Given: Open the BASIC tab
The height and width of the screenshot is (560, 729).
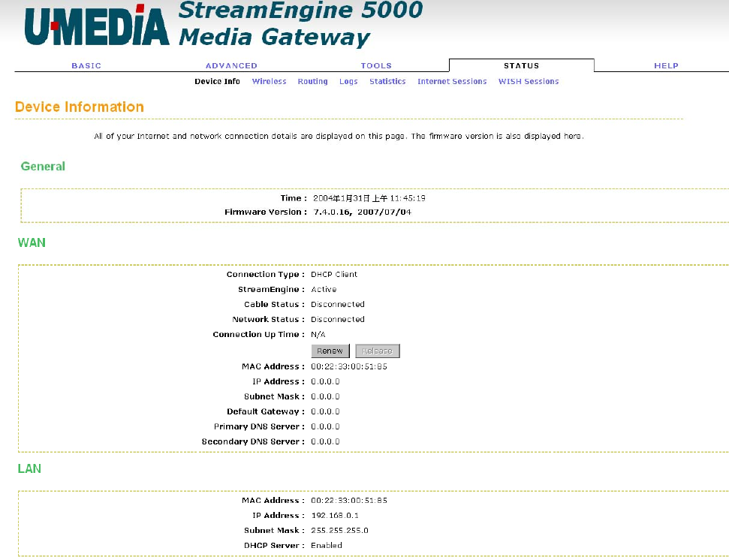Looking at the screenshot, I should pos(86,65).
